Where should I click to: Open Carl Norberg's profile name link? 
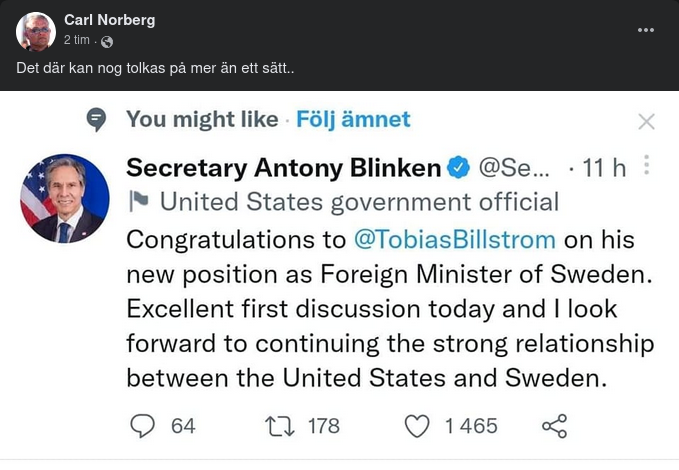coord(109,20)
